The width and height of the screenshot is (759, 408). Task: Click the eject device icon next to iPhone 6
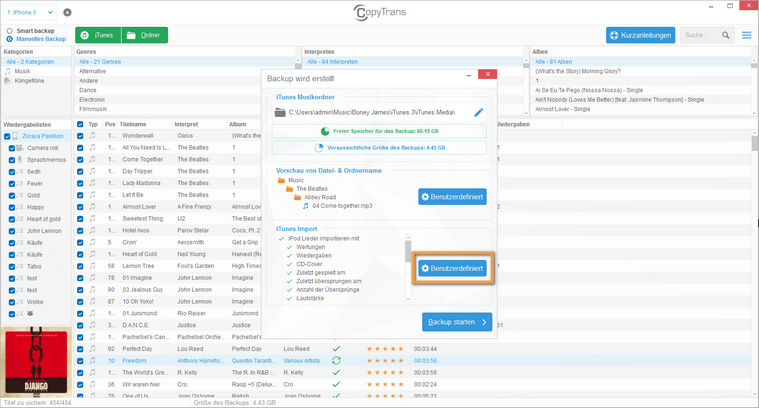pyautogui.click(x=67, y=12)
